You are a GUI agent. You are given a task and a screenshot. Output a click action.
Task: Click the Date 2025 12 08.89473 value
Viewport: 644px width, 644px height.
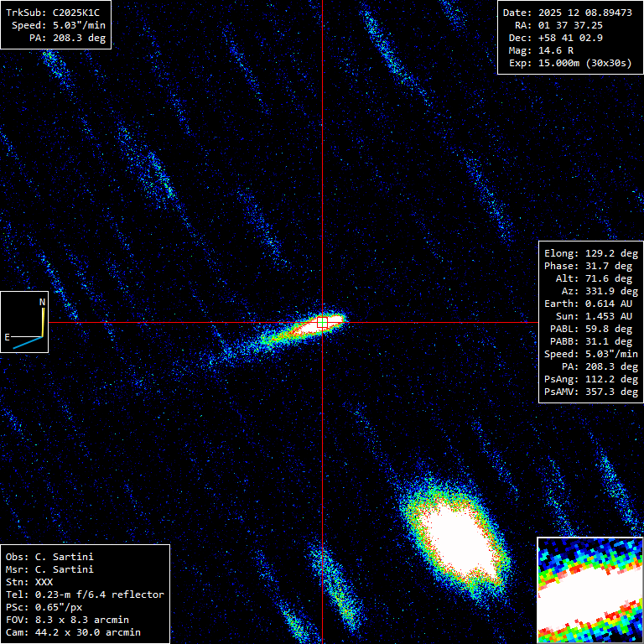point(567,13)
